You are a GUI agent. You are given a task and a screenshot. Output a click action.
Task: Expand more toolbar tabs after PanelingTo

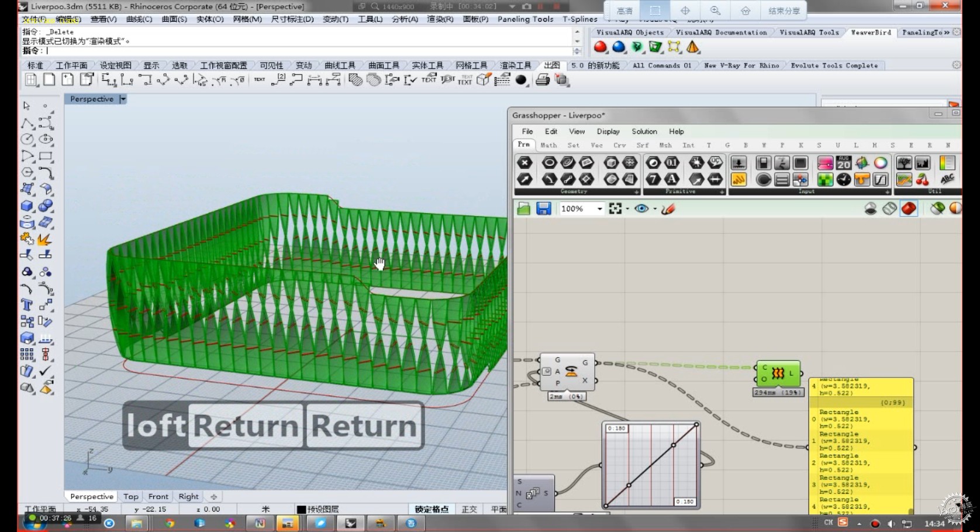click(947, 33)
